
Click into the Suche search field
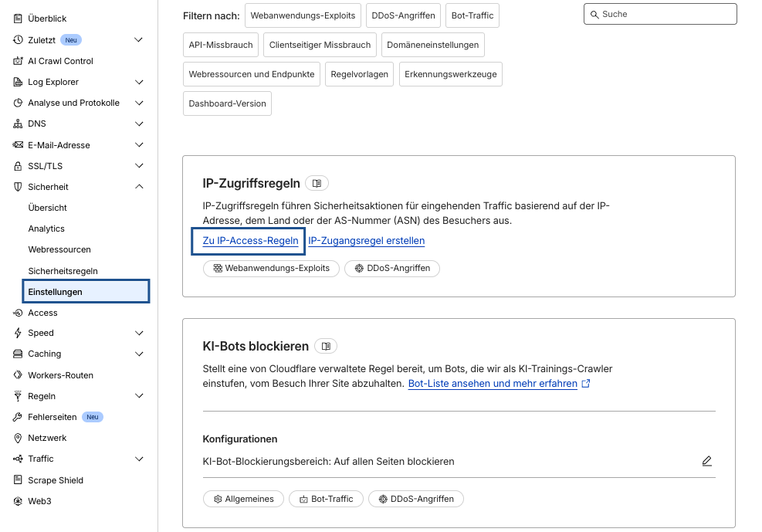coord(660,14)
